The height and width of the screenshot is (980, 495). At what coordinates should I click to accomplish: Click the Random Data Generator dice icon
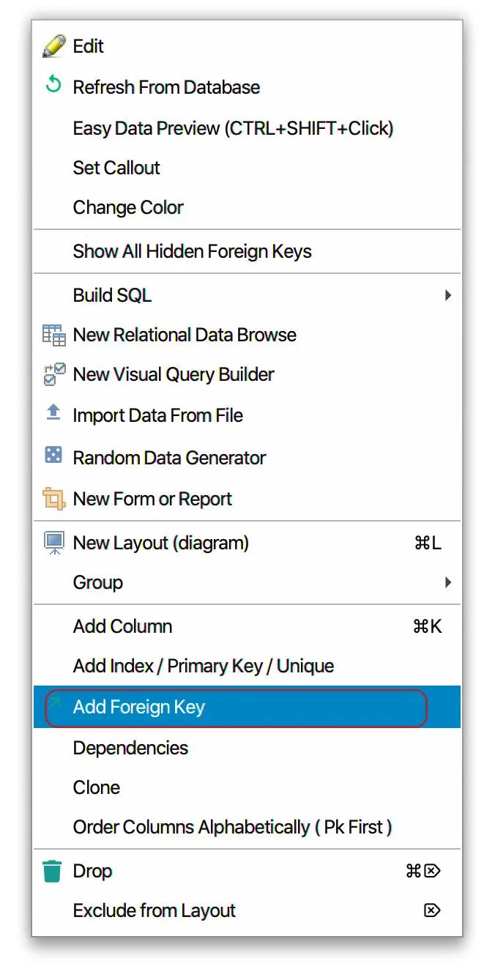coord(53,456)
